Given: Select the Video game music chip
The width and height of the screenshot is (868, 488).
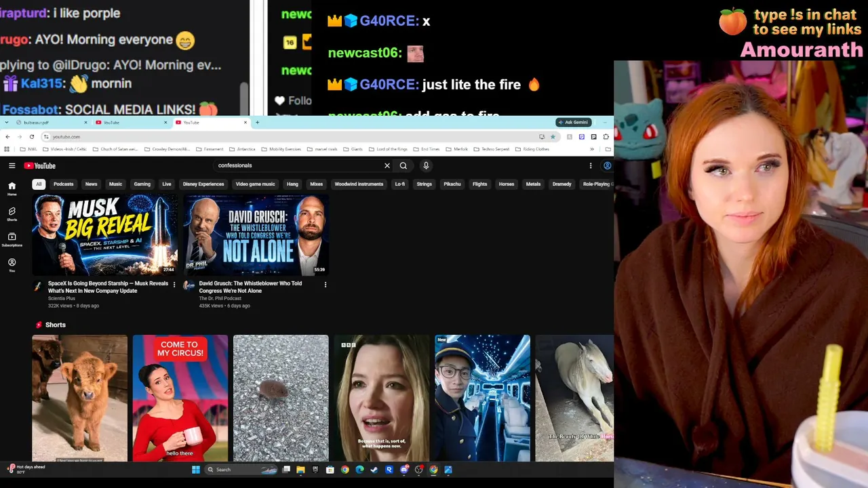Looking at the screenshot, I should tap(256, 184).
